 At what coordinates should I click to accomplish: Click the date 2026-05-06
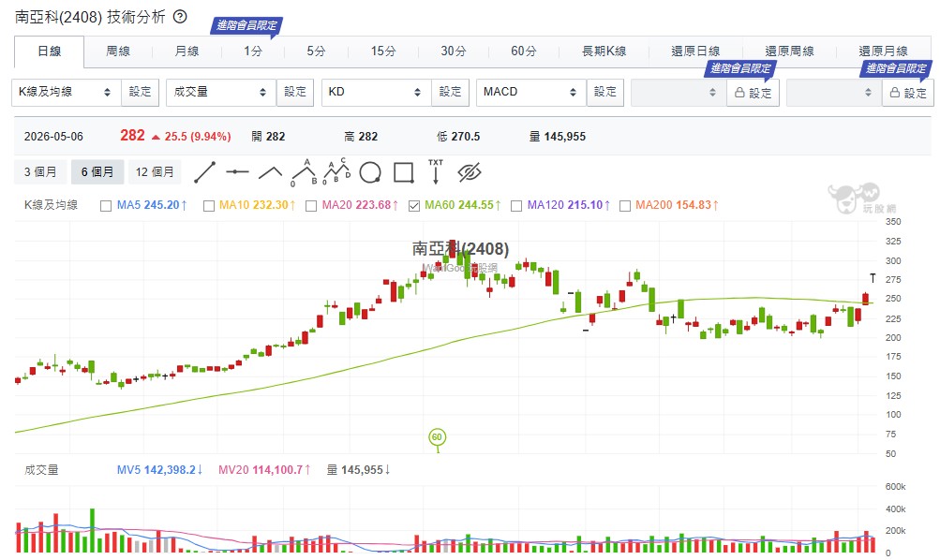tap(53, 137)
